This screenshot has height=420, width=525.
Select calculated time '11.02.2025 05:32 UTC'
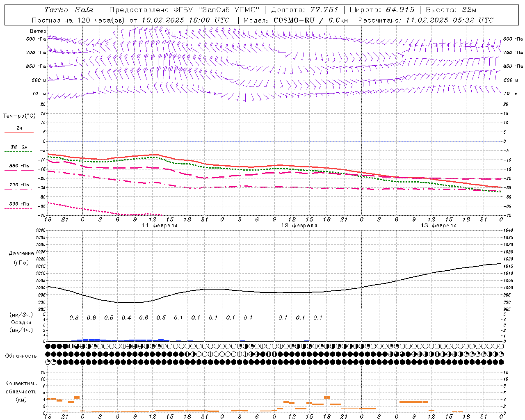pos(450,20)
